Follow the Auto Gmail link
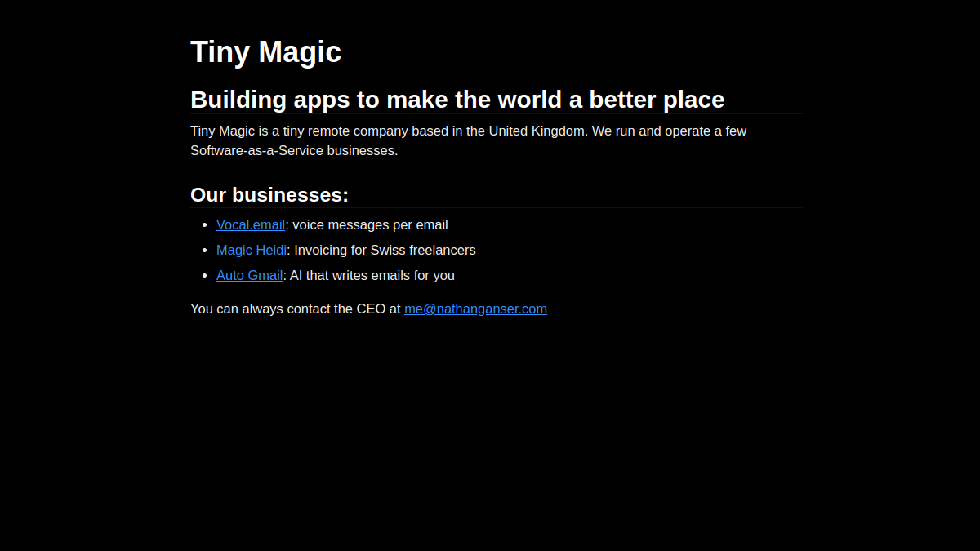Viewport: 980px width, 551px height. point(250,276)
